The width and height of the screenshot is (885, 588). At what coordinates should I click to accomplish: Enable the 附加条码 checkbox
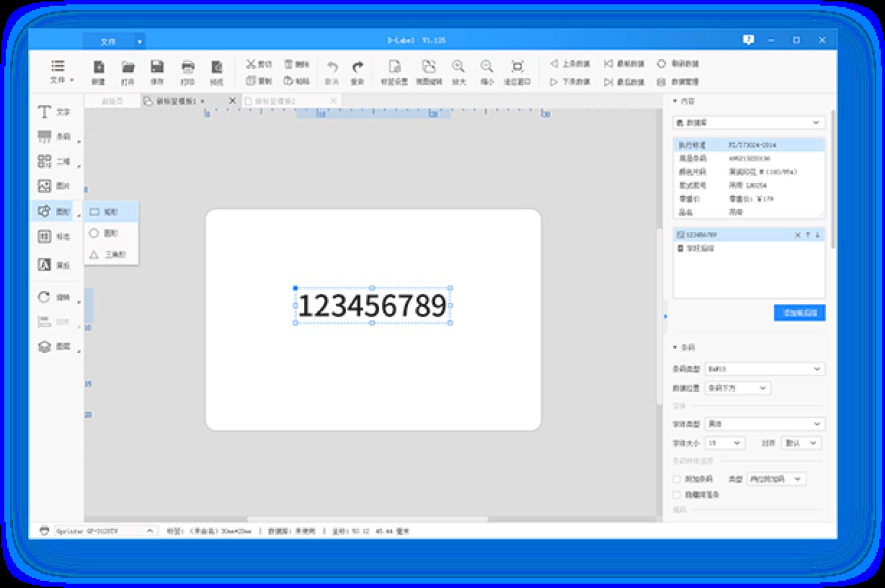(x=677, y=479)
